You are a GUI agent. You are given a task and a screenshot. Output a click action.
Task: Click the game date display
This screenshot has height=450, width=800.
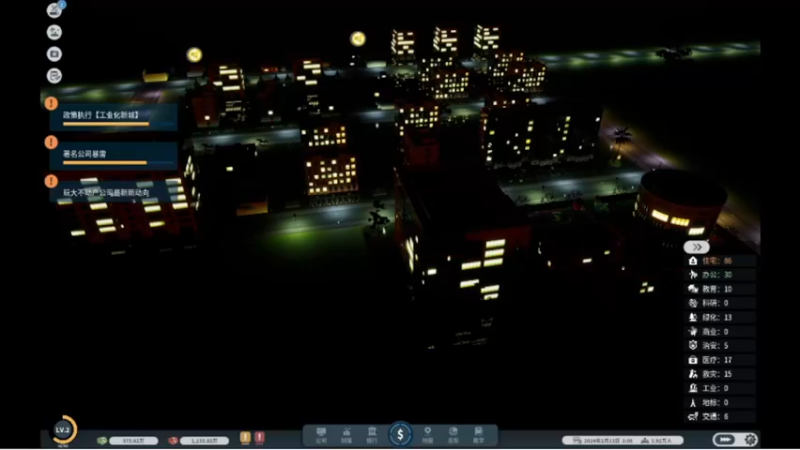tap(603, 440)
